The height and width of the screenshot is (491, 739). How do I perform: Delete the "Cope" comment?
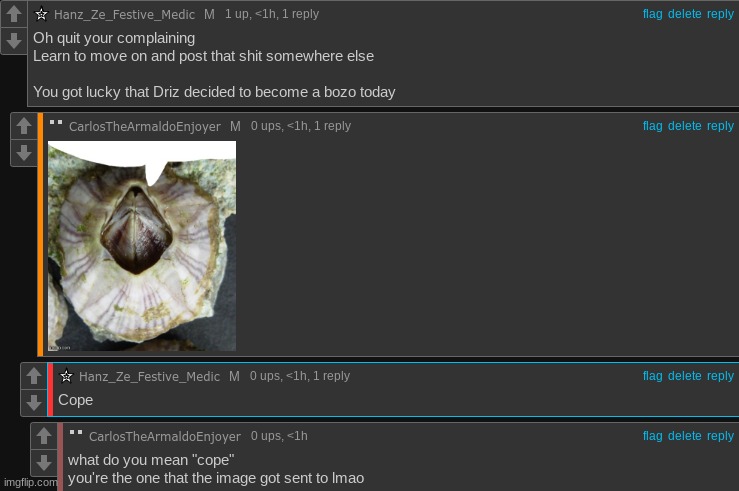click(685, 376)
